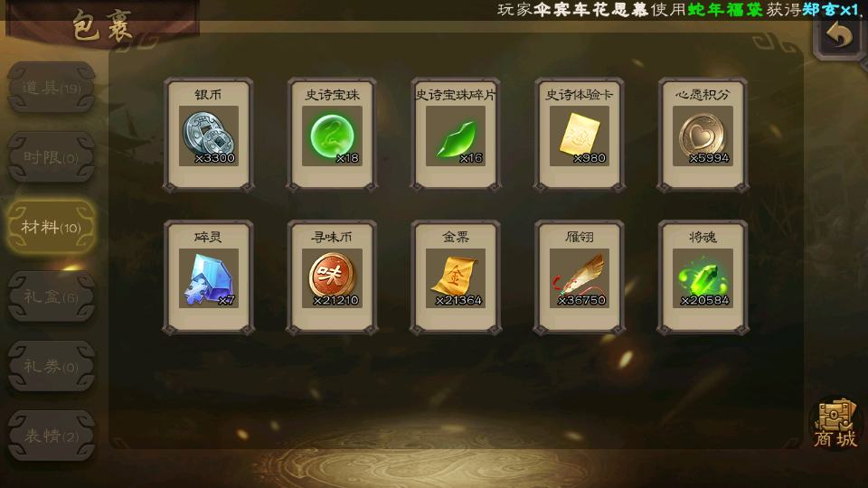This screenshot has height=488, width=868.
Task: Select the red 寻味币 coin item
Action: [x=332, y=277]
